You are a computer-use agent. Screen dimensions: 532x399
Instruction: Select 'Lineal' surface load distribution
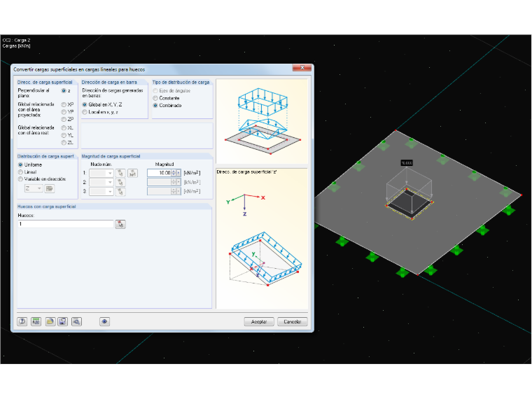click(20, 172)
